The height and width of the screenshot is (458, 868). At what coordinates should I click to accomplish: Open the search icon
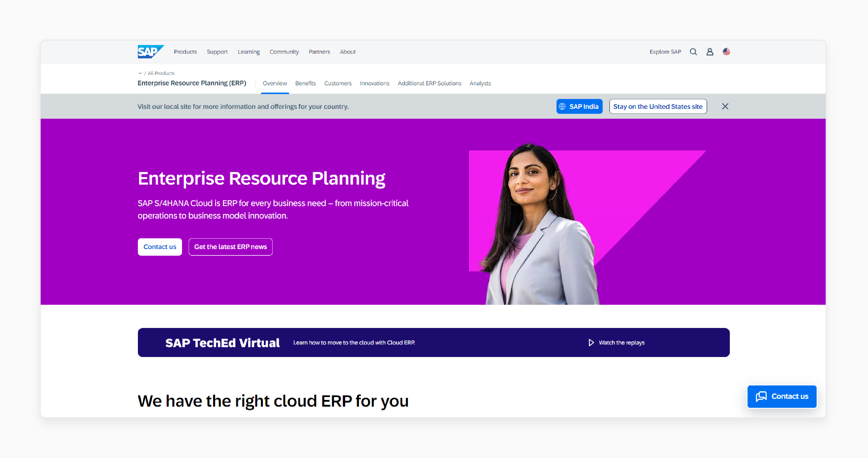pyautogui.click(x=694, y=52)
